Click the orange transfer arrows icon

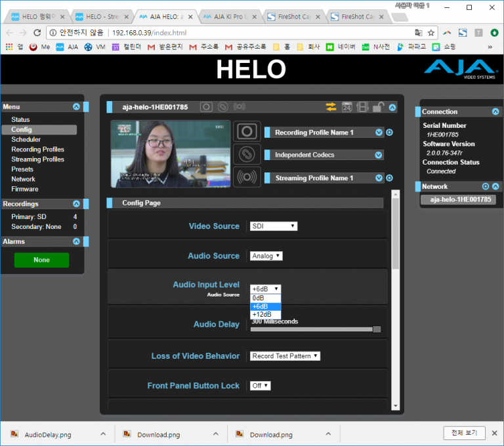tap(331, 107)
